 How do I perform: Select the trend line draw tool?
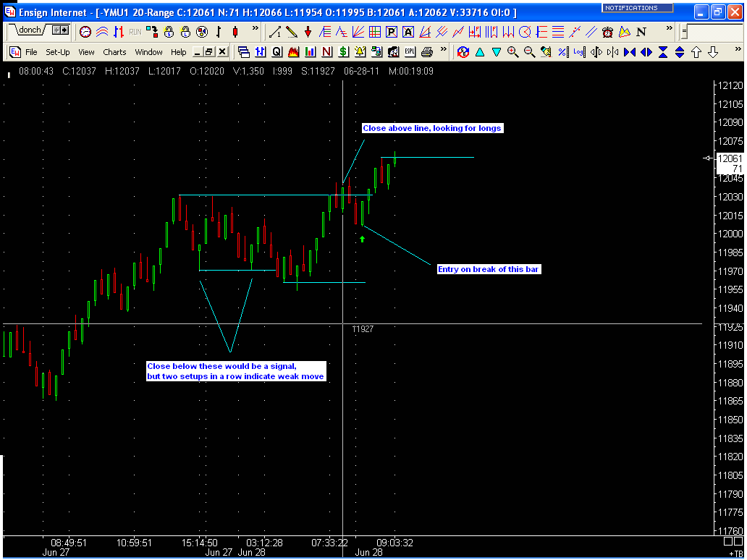[x=275, y=32]
